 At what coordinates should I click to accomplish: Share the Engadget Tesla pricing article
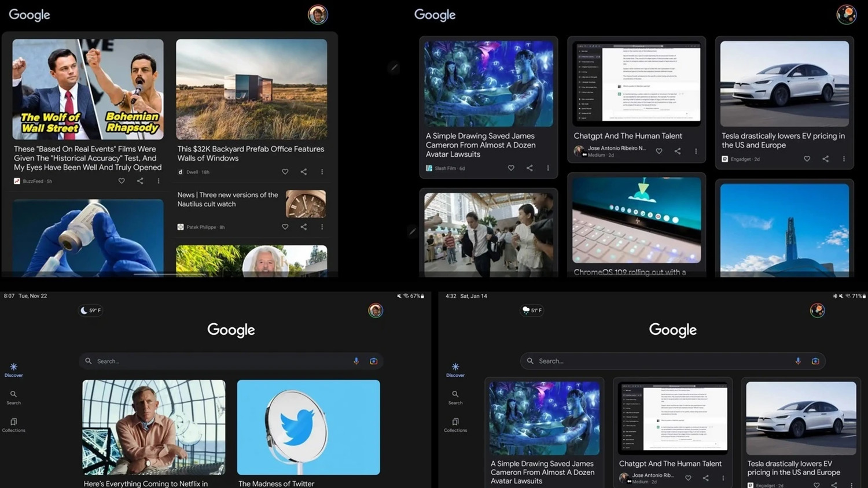[825, 159]
